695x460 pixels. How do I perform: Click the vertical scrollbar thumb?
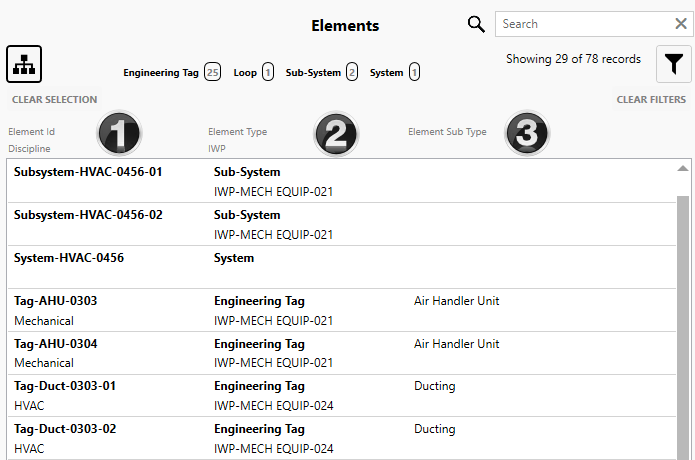click(683, 320)
